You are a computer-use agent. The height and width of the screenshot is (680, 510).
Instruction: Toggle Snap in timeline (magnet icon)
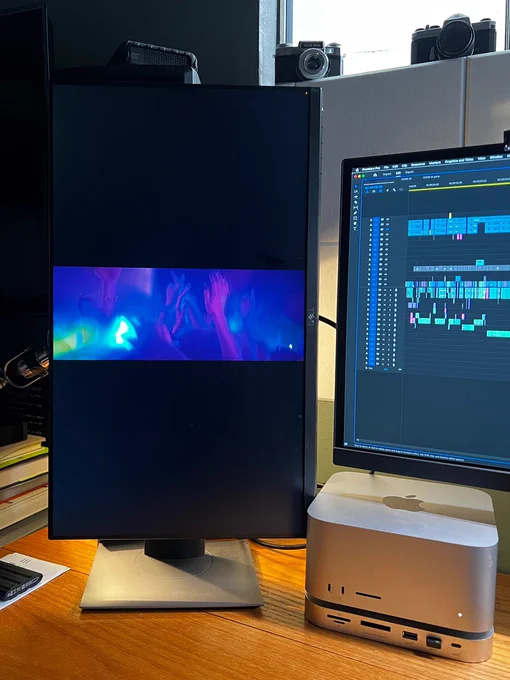coord(374,191)
